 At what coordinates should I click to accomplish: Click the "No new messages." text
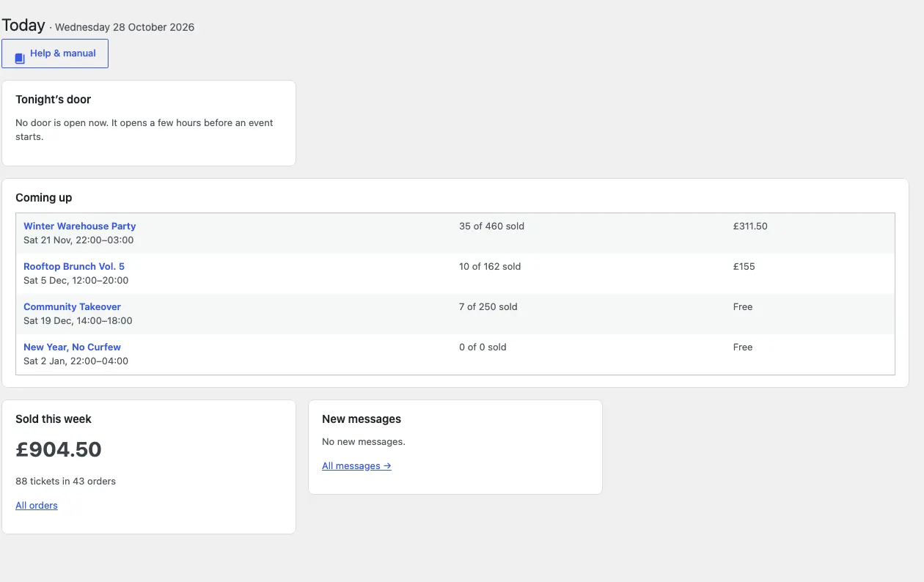click(x=364, y=442)
